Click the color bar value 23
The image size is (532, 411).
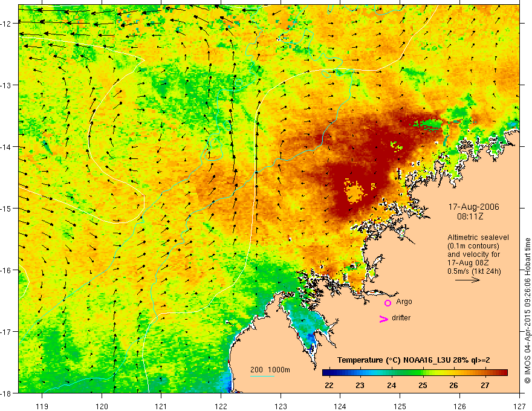pos(360,385)
